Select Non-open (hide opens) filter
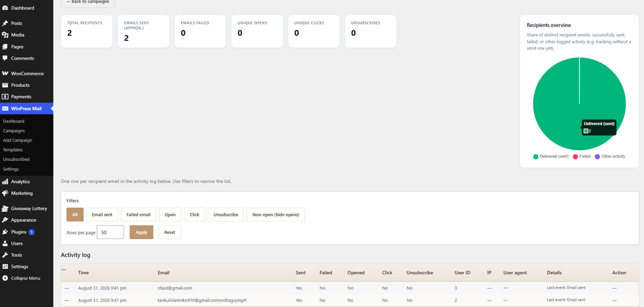 point(275,215)
